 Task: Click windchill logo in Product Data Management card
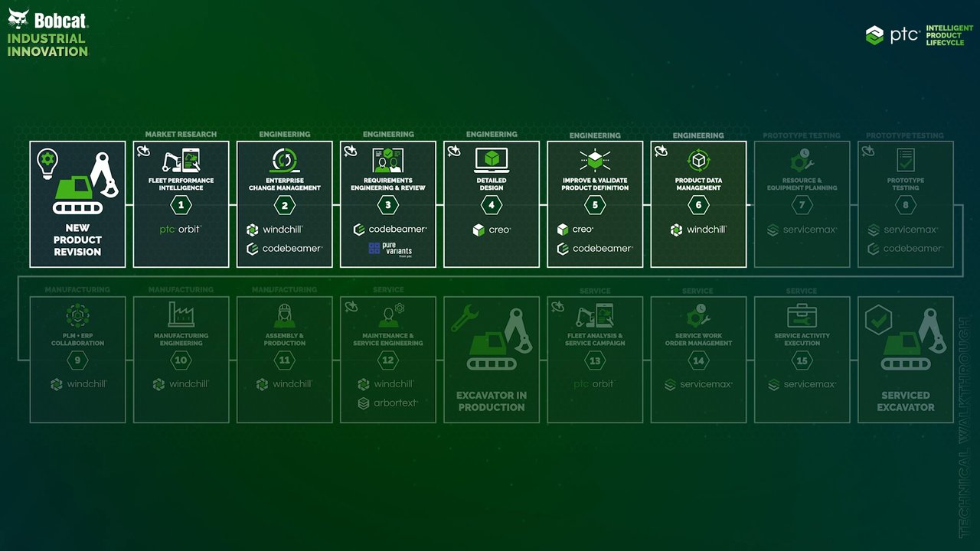click(698, 229)
